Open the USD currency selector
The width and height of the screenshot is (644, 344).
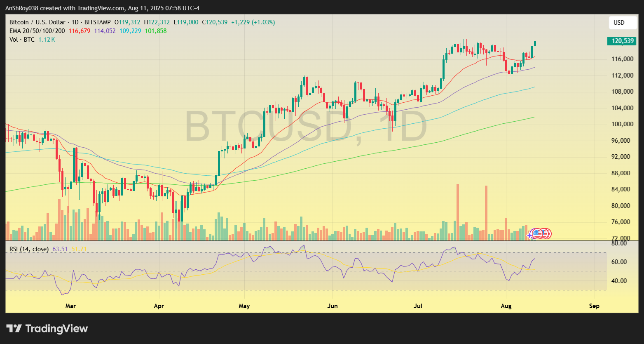623,23
